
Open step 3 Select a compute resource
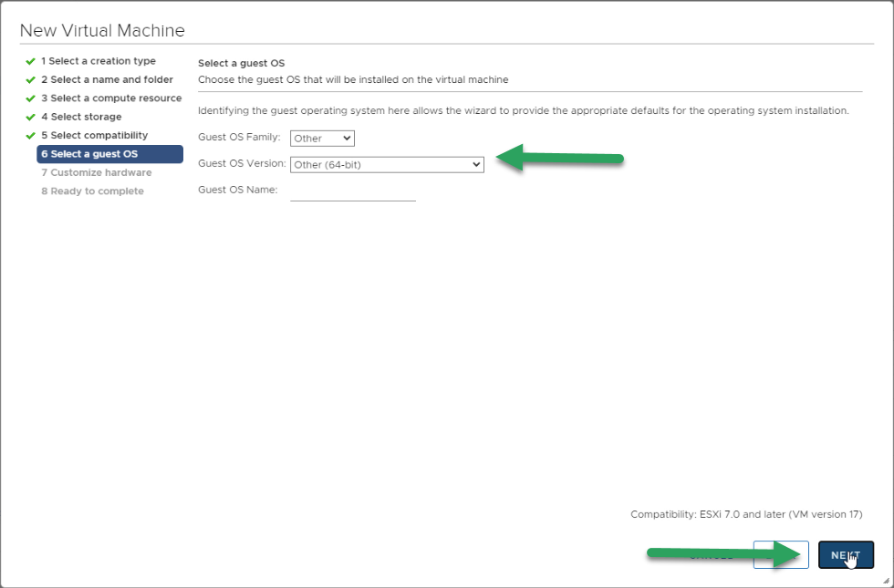111,98
